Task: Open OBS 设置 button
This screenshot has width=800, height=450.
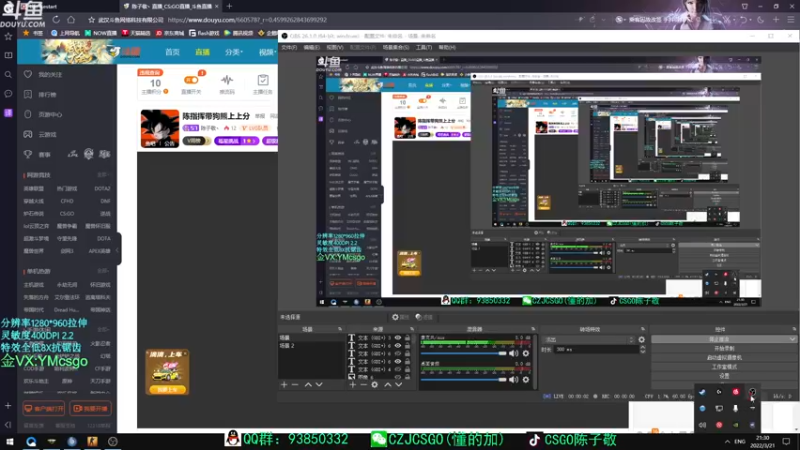Action: coord(724,376)
